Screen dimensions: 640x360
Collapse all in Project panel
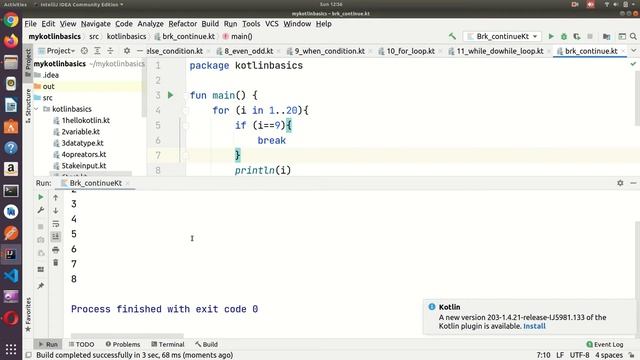coord(110,51)
